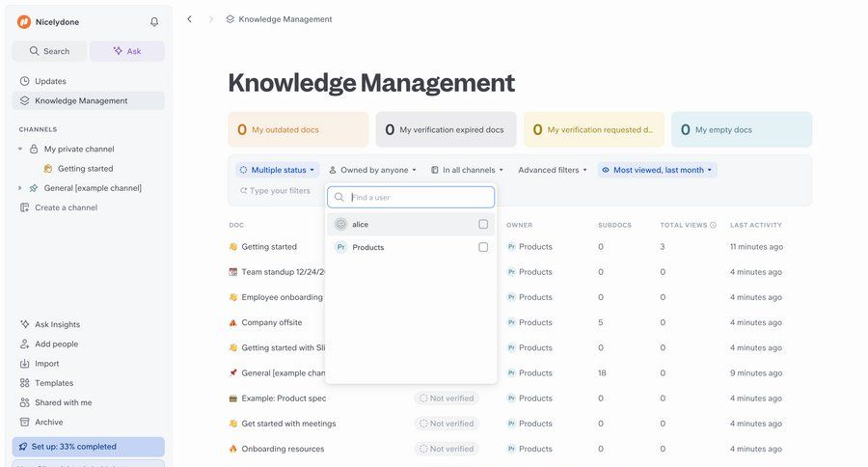The height and width of the screenshot is (467, 868).
Task: Open the Archive section
Action: click(48, 422)
